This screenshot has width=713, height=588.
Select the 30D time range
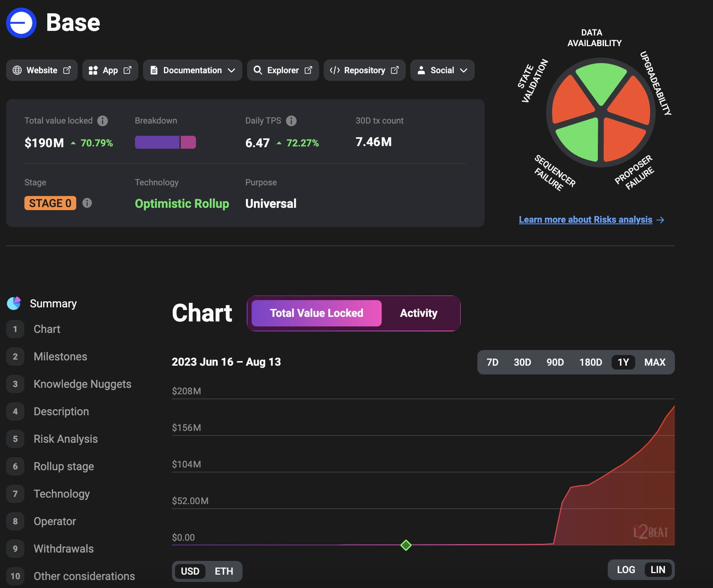(522, 362)
